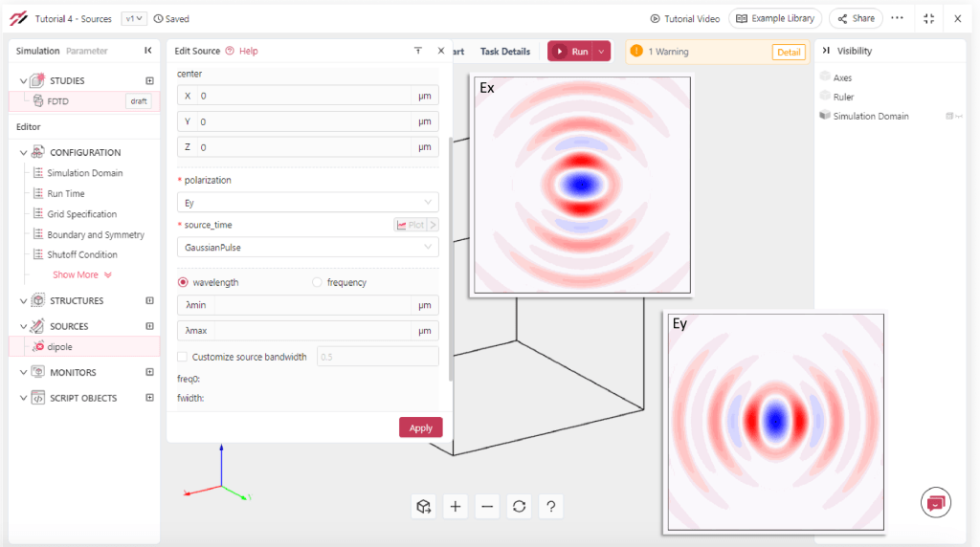Image resolution: width=980 pixels, height=547 pixels.
Task: Select Grid Specification tree item
Action: (82, 214)
